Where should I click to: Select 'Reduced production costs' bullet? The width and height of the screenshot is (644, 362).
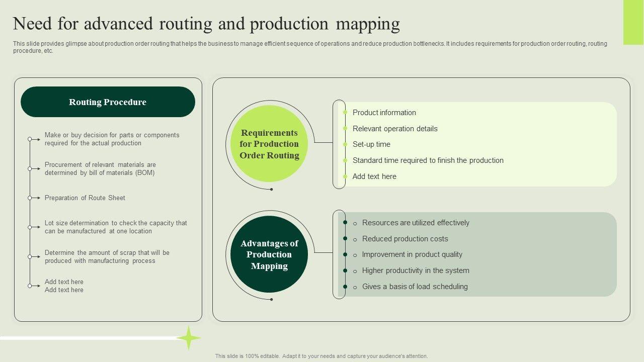405,239
